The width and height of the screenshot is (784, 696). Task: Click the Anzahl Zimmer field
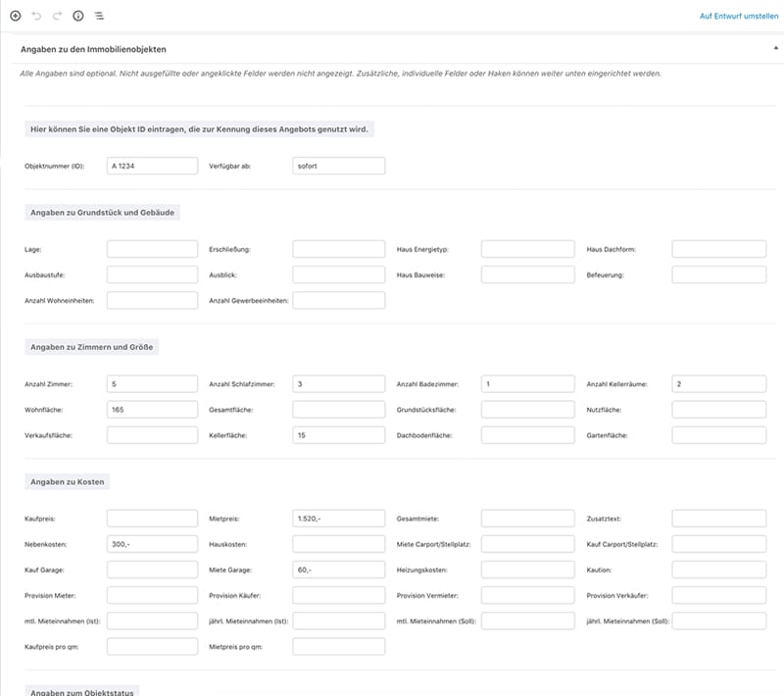tap(152, 383)
